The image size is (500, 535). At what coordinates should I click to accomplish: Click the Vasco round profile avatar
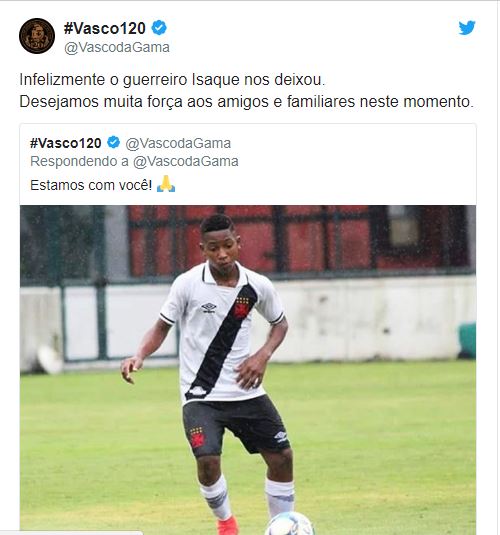[x=37, y=36]
